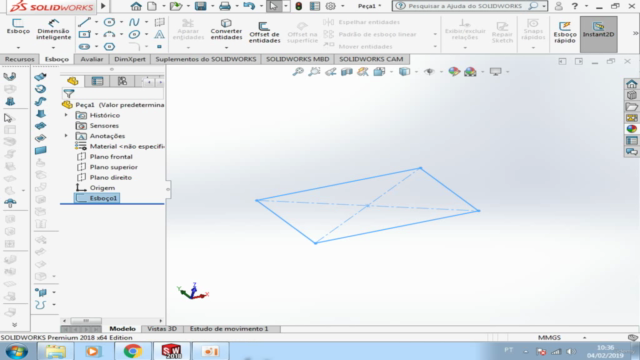
Task: Click the Section View icon
Action: point(347,72)
